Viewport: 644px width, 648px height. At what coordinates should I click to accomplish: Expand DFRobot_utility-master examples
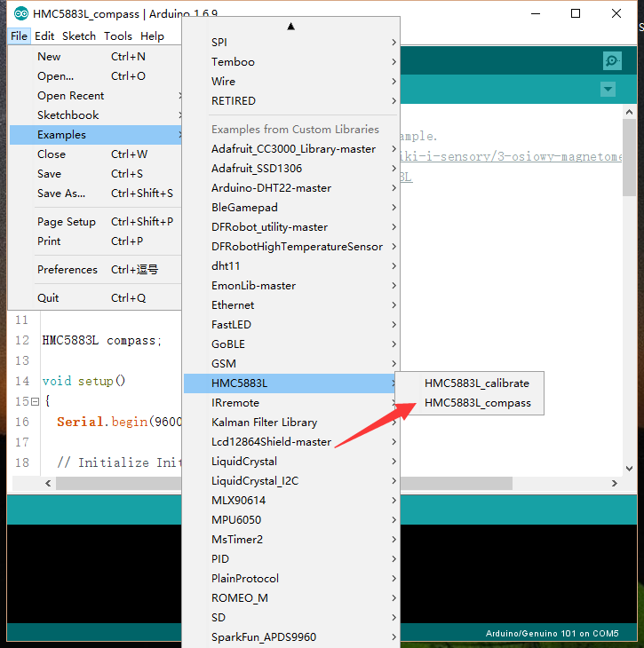click(291, 227)
